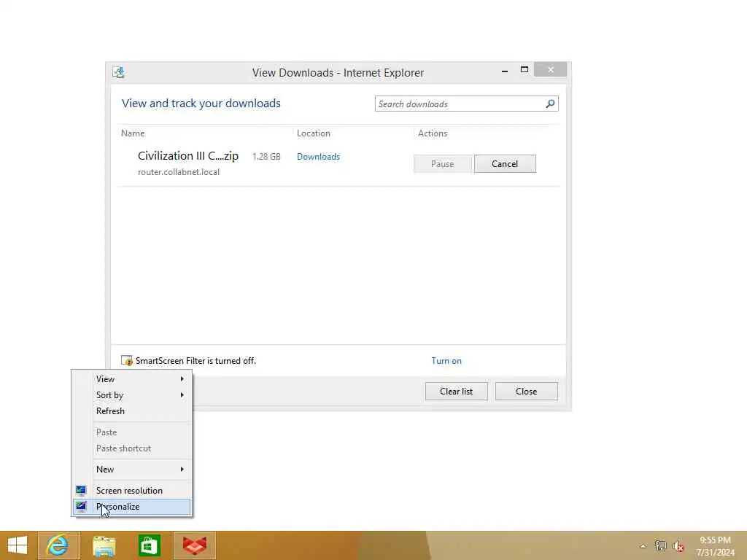The height and width of the screenshot is (560, 747).
Task: Click the Screen resolution monitor icon
Action: click(x=81, y=491)
